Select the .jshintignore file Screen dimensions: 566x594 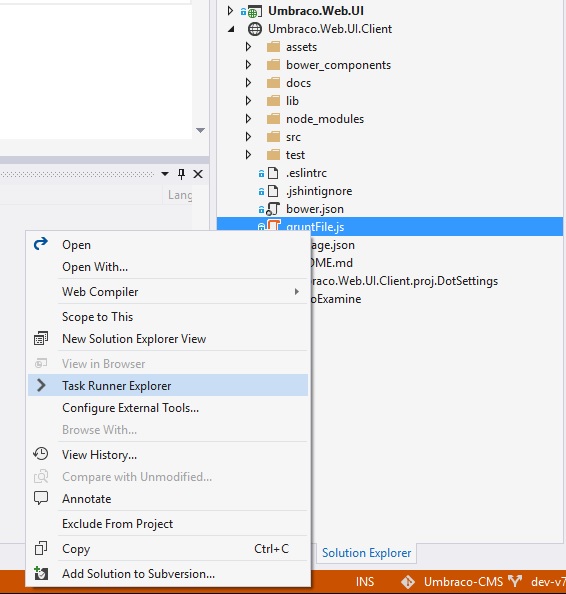tap(319, 191)
